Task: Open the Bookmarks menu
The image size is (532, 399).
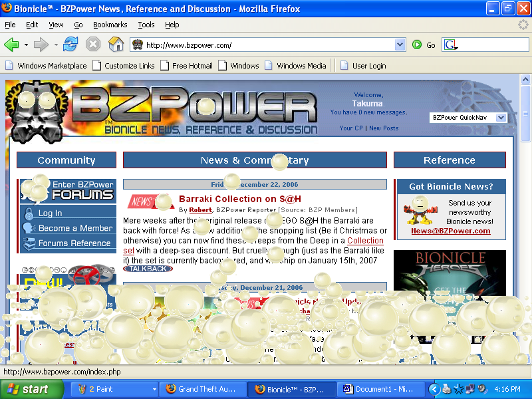Action: [110, 25]
